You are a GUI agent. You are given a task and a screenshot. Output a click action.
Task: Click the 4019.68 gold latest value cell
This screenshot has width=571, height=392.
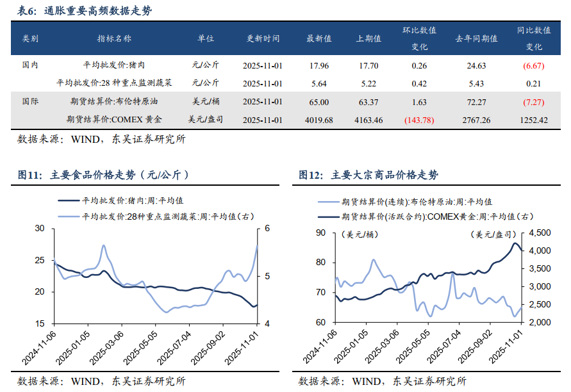[319, 120]
